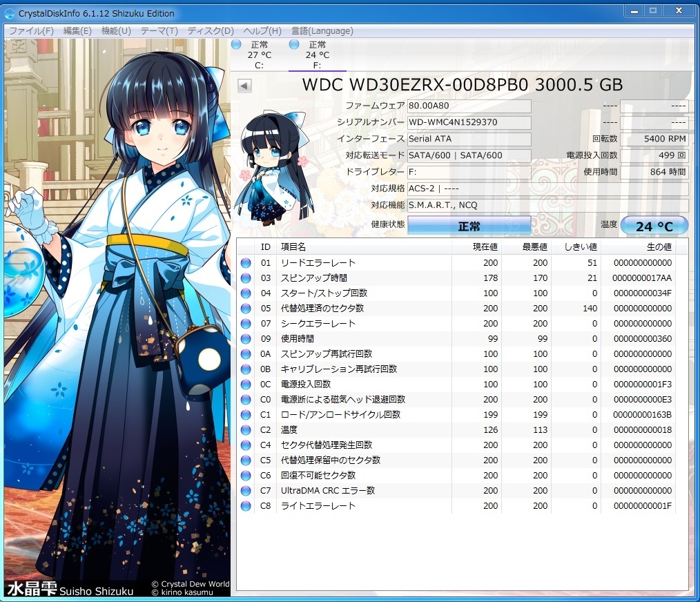The width and height of the screenshot is (700, 602).
Task: Click the small chibi Shizuku character image
Action: click(275, 168)
